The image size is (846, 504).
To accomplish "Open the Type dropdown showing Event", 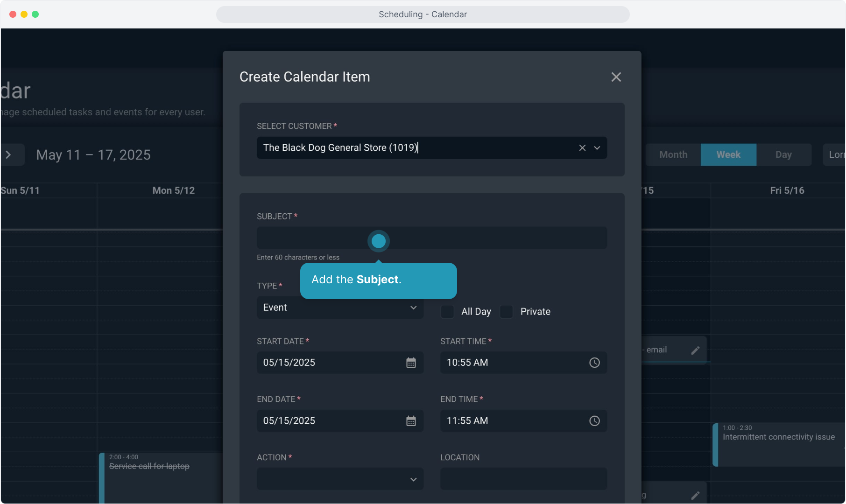I will 340,308.
